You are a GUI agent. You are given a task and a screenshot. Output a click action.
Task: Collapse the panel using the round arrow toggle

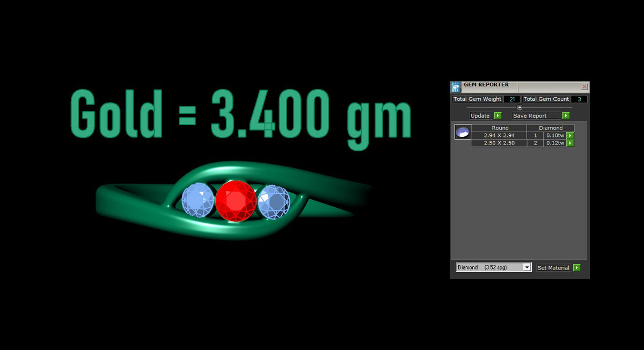[519, 107]
